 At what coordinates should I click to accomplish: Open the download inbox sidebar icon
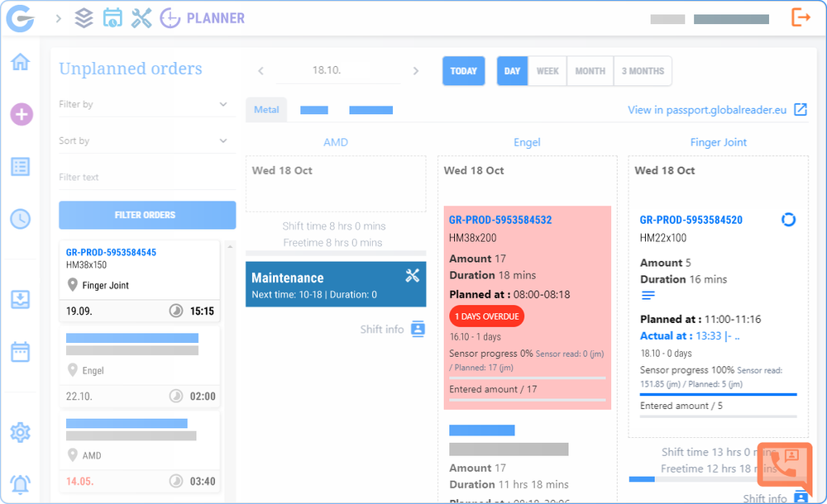tap(21, 299)
